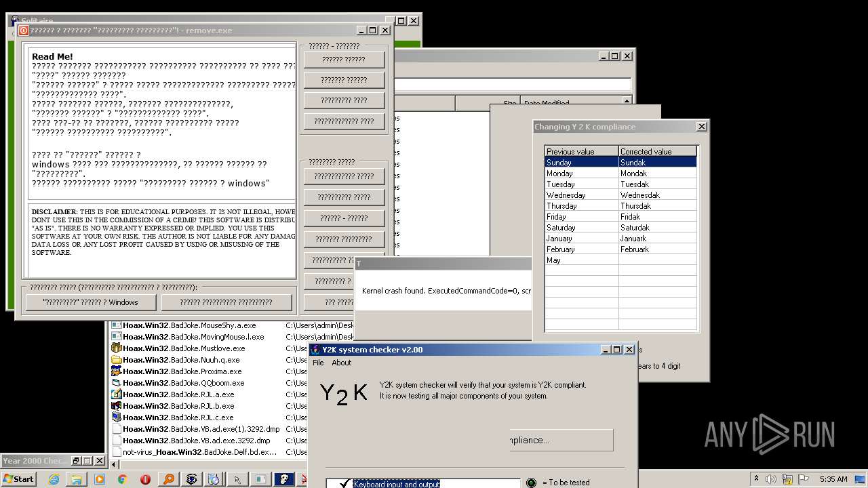Select Keyboard input and output item
Viewport: 868px width, 488px height.
(x=397, y=484)
